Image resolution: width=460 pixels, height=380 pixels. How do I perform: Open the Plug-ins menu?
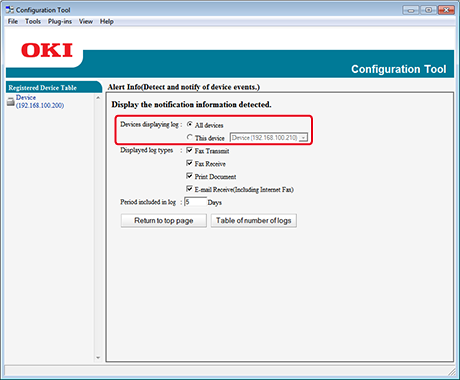pos(60,22)
